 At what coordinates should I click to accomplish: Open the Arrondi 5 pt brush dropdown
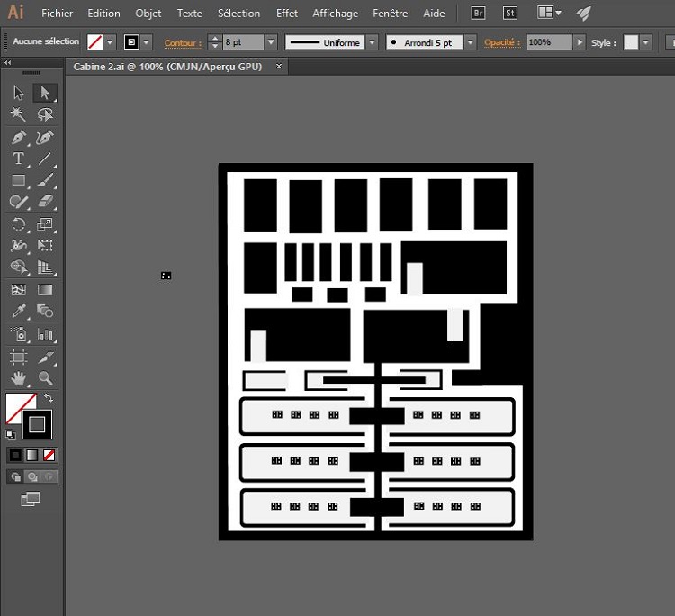pos(472,42)
